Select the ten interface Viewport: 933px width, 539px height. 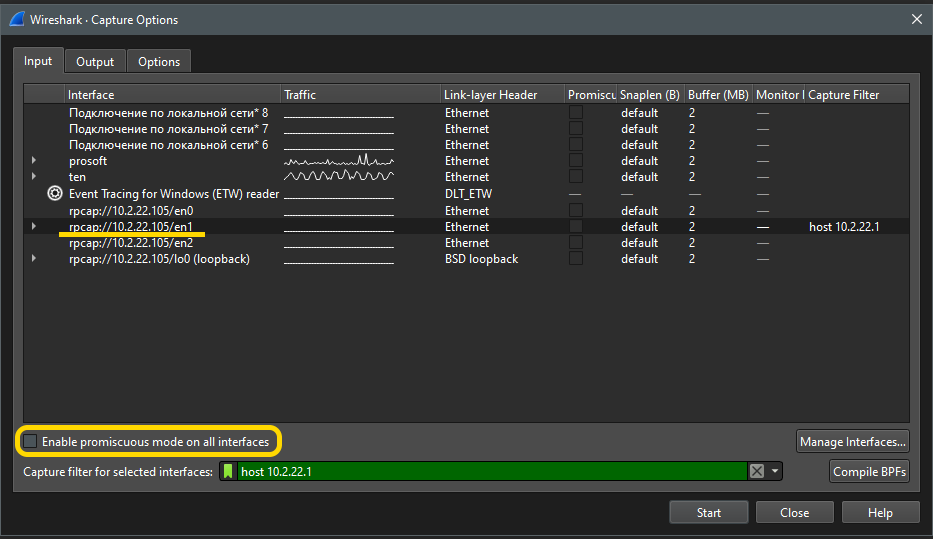point(77,177)
